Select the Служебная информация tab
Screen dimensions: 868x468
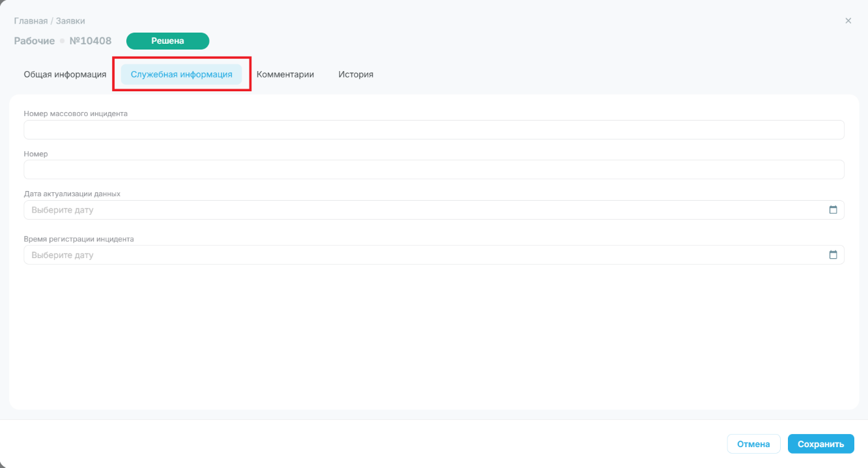182,74
